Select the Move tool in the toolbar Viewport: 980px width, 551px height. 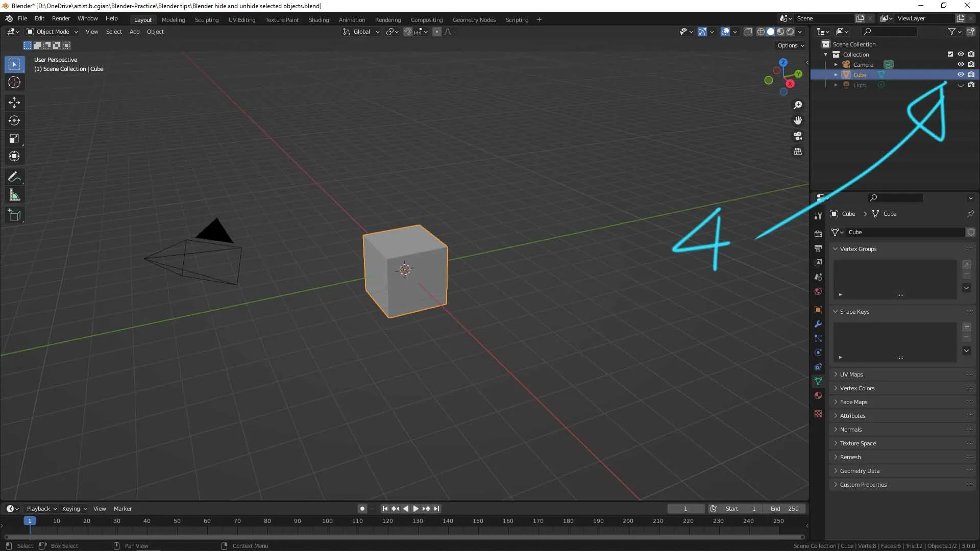[14, 103]
